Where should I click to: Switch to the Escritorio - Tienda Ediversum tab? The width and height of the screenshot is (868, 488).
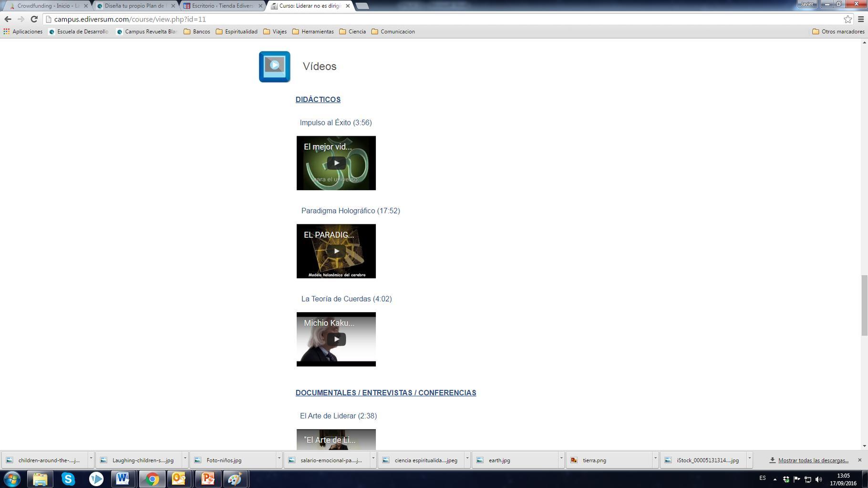[222, 6]
